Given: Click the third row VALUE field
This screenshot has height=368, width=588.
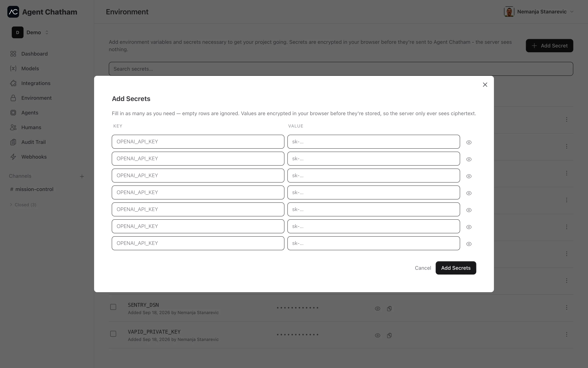Looking at the screenshot, I should point(373,176).
